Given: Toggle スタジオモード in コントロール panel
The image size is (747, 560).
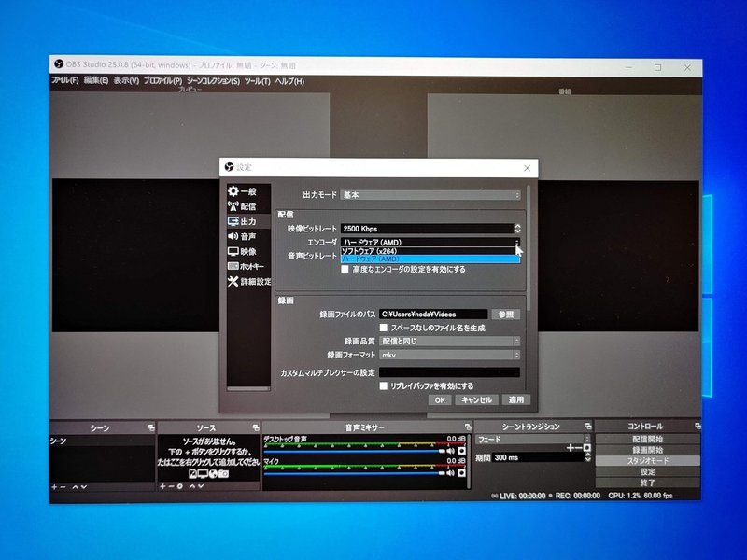Looking at the screenshot, I should tap(647, 461).
